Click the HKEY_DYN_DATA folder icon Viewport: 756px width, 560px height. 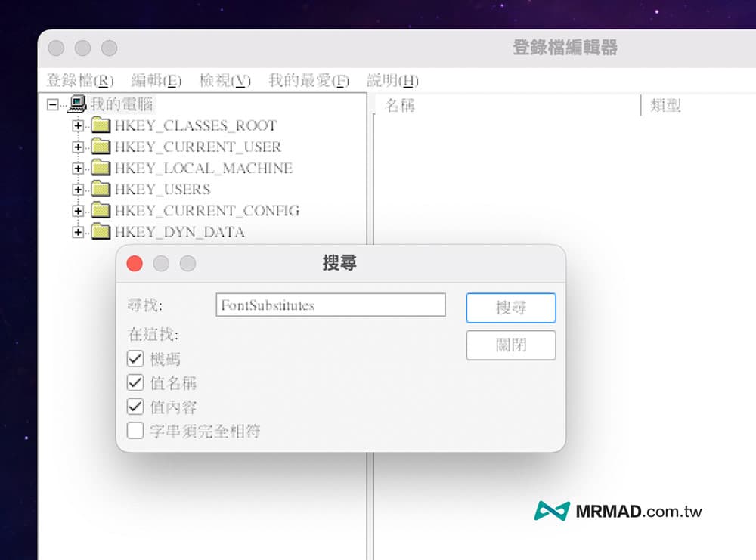click(x=101, y=232)
